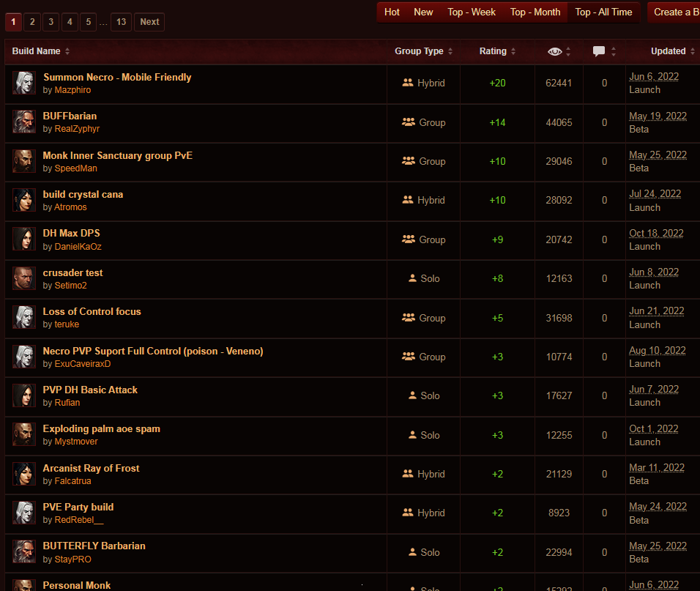This screenshot has height=591, width=700.
Task: Open the Necro PVP Suport Full Control build
Action: point(153,352)
